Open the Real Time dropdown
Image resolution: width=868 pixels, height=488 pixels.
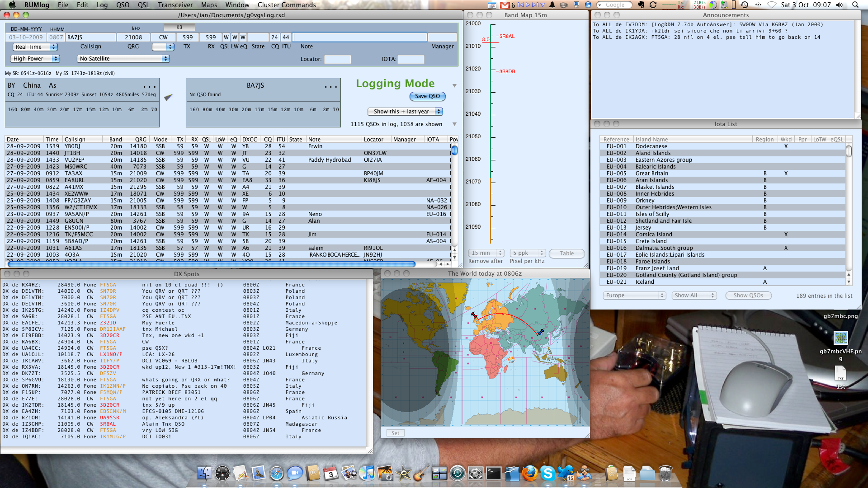(x=34, y=47)
